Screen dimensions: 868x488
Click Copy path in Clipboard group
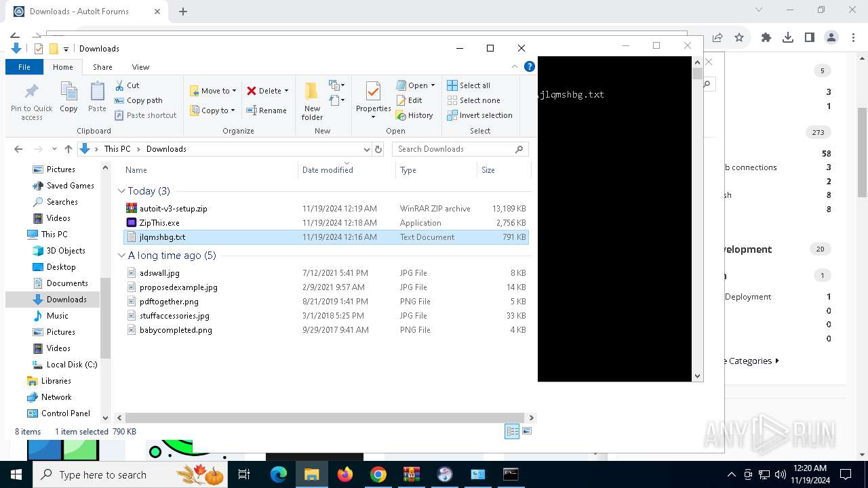tap(138, 100)
